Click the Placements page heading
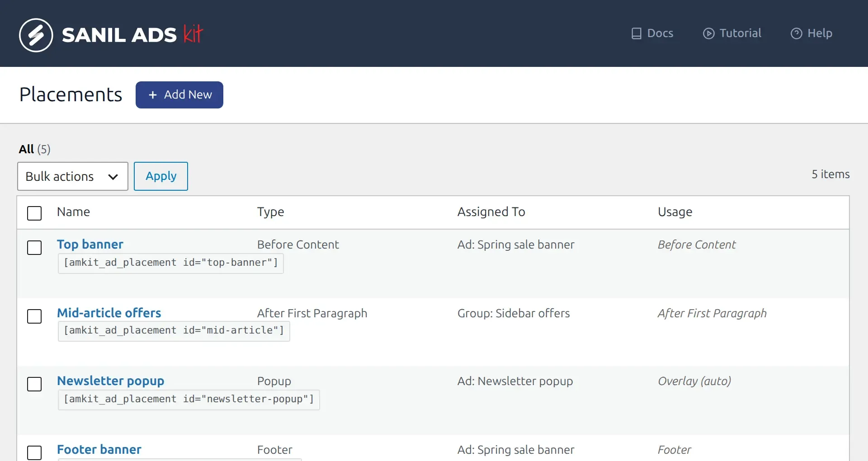The image size is (868, 461). point(71,94)
